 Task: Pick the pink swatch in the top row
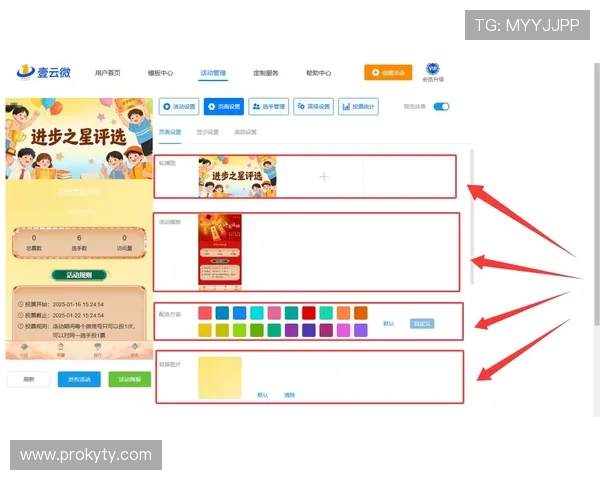tap(274, 313)
